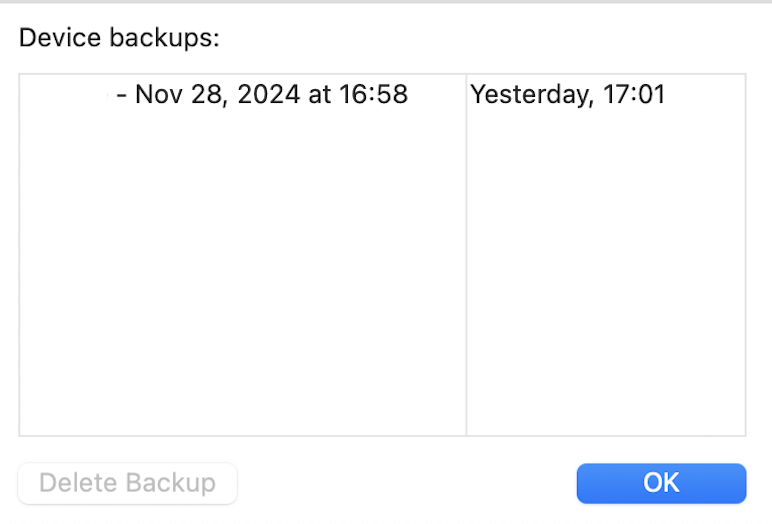The width and height of the screenshot is (772, 524).
Task: Click the Device backups label
Action: [119, 39]
